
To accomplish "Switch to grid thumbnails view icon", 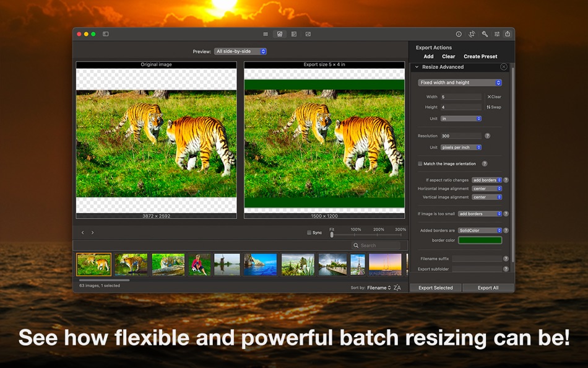I will pos(266,34).
